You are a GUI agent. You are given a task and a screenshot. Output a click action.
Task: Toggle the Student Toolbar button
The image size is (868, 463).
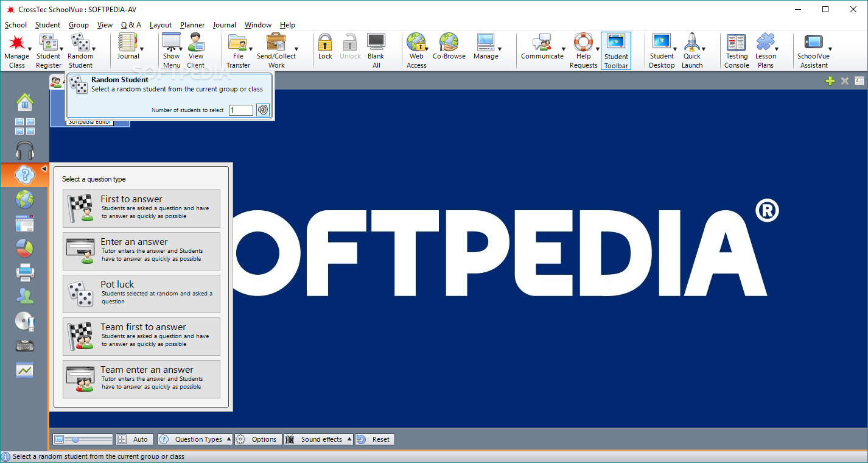(x=616, y=51)
